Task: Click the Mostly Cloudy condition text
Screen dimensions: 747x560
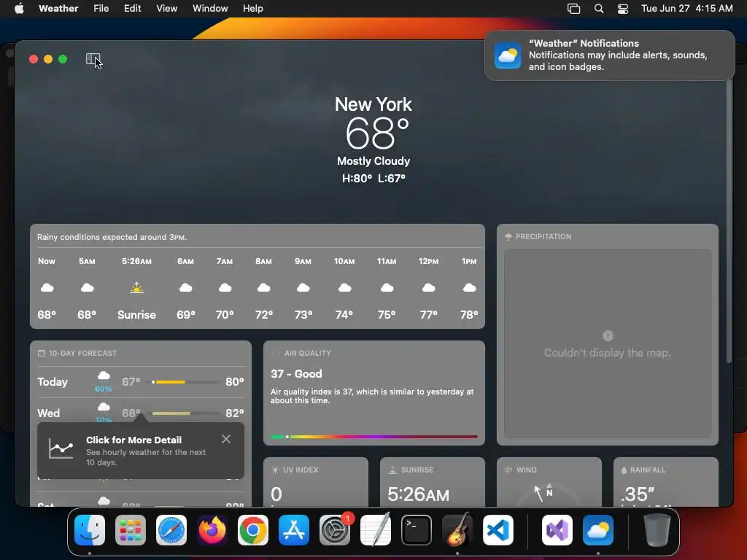Action: pyautogui.click(x=373, y=161)
